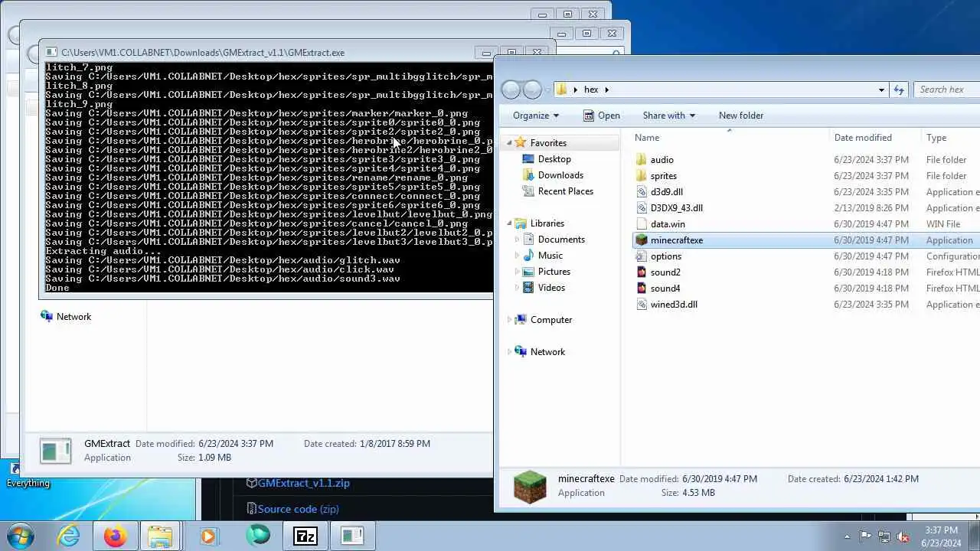
Task: Click the network tray icon
Action: [x=884, y=536]
